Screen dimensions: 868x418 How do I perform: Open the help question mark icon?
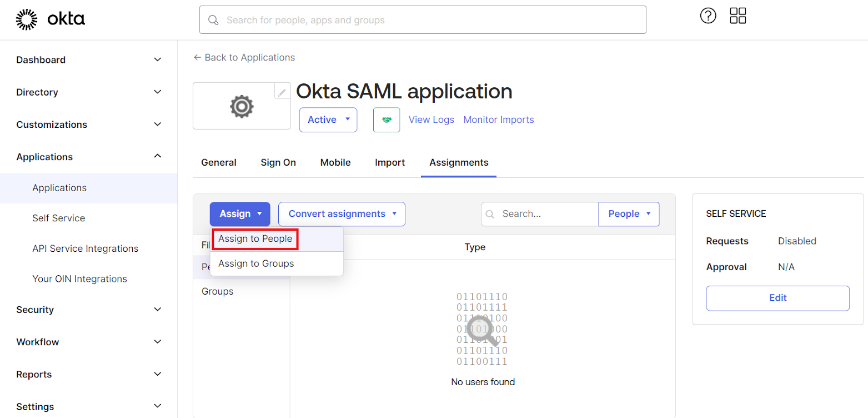tap(708, 16)
